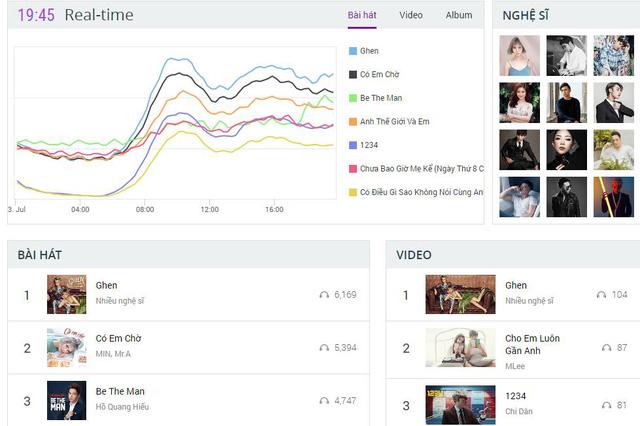Switch to the Album tab
The height and width of the screenshot is (426, 640).
click(459, 15)
